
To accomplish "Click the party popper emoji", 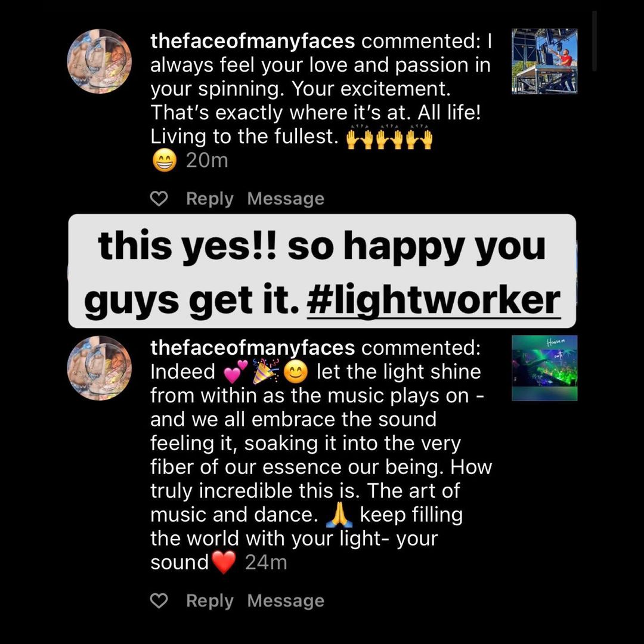I will [265, 371].
